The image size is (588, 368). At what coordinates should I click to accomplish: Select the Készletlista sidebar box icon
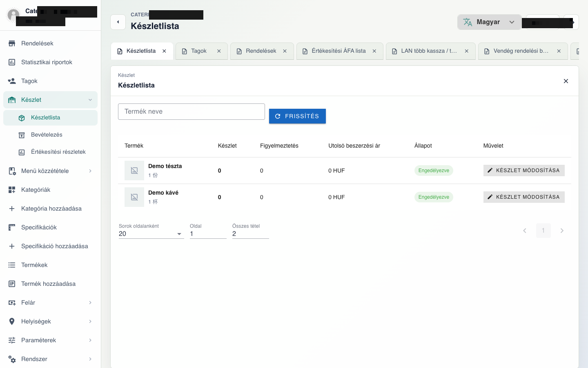[22, 118]
